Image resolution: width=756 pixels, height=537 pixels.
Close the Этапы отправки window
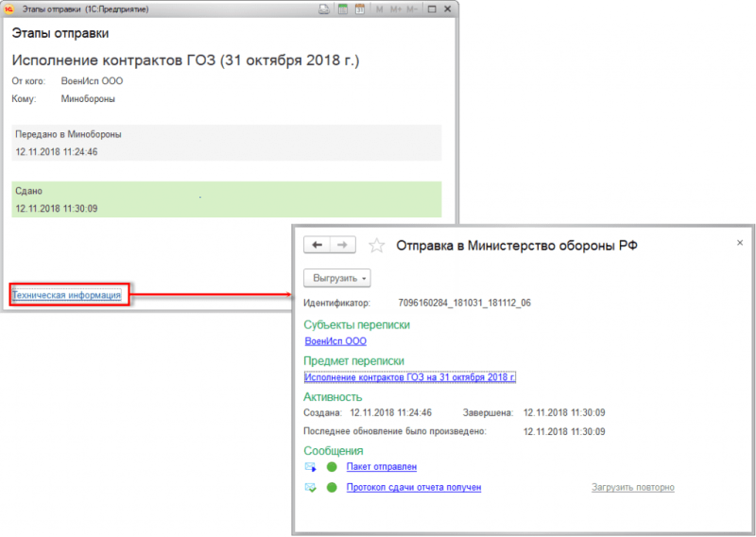point(447,9)
